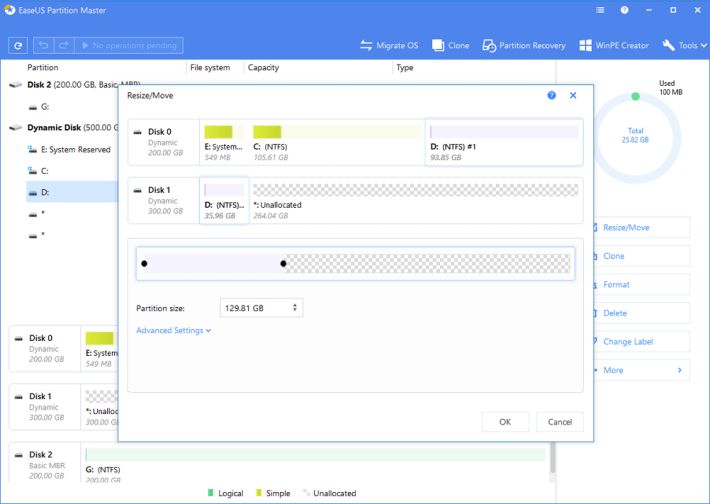
Task: Click the redo arrow icon
Action: [64, 46]
